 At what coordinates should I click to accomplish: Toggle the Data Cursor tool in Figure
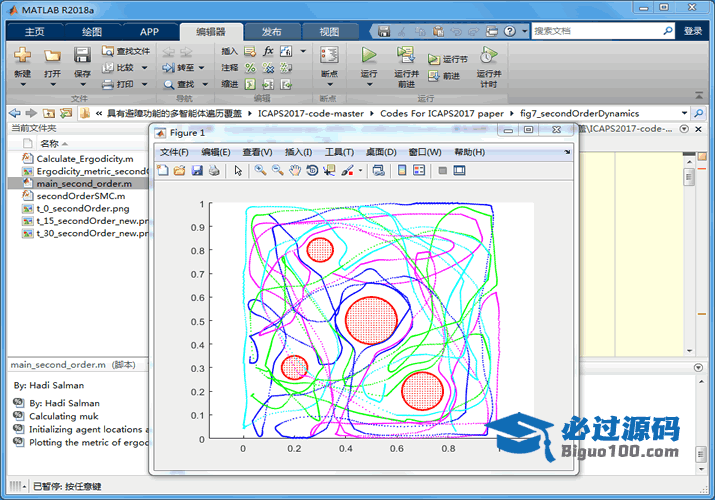click(329, 171)
